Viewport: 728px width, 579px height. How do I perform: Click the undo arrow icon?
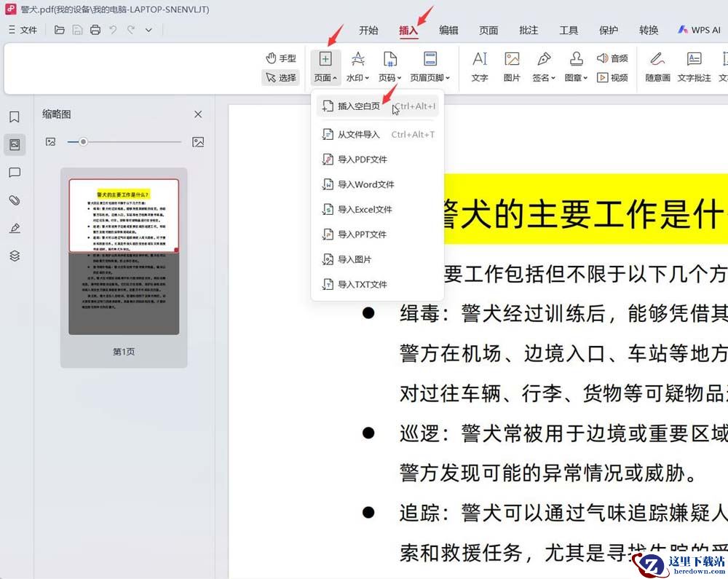point(113,30)
